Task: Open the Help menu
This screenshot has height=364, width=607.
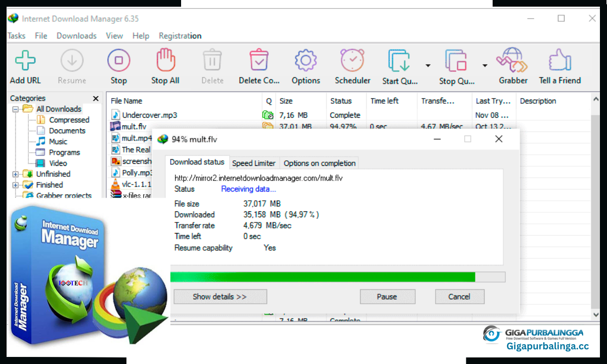Action: 141,36
